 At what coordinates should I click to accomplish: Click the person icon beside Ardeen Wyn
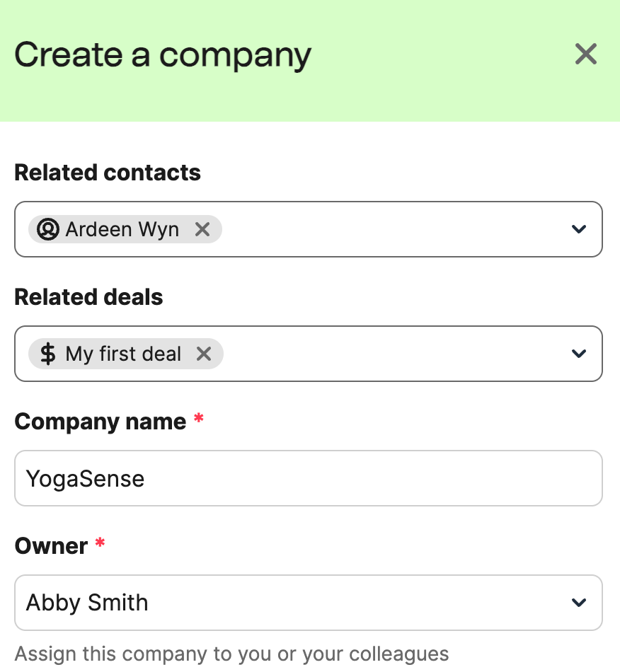(x=47, y=229)
